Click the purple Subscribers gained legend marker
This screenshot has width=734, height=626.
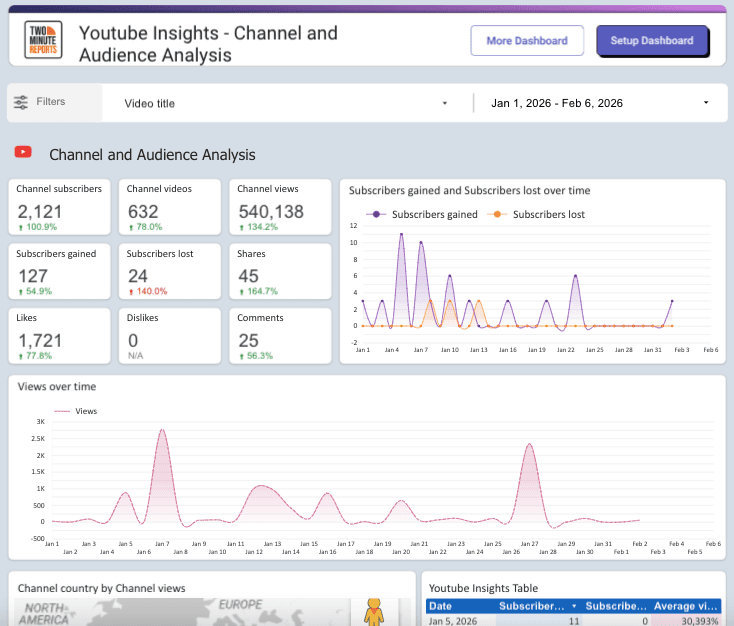[376, 214]
